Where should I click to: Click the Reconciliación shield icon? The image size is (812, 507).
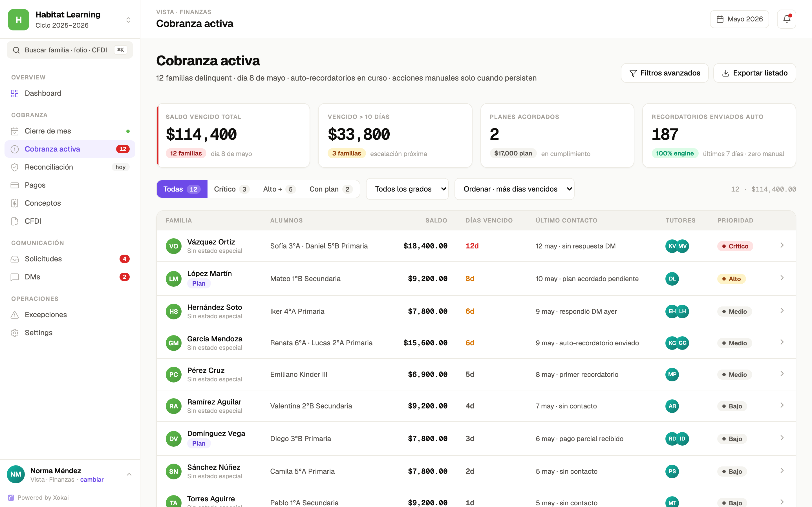coord(15,167)
